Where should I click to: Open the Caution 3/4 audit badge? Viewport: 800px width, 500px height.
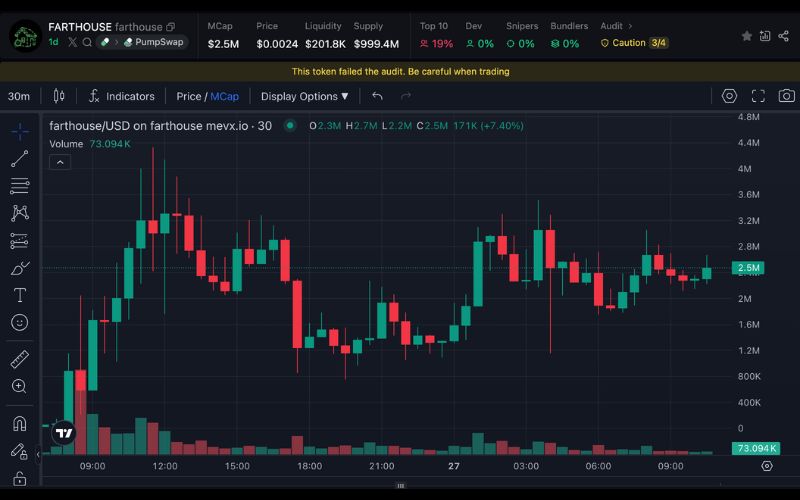(634, 43)
